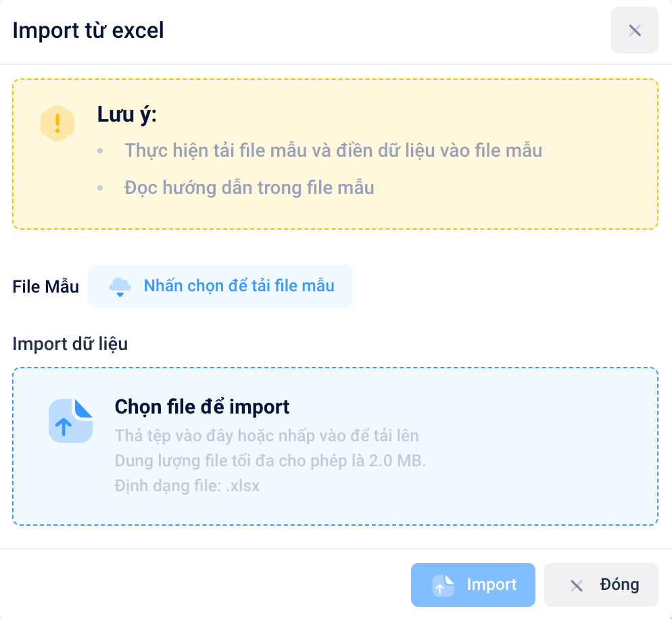
Task: Click 'Thả tệp vào đây hoặc nhấp vào để tải lên'
Action: click(266, 436)
